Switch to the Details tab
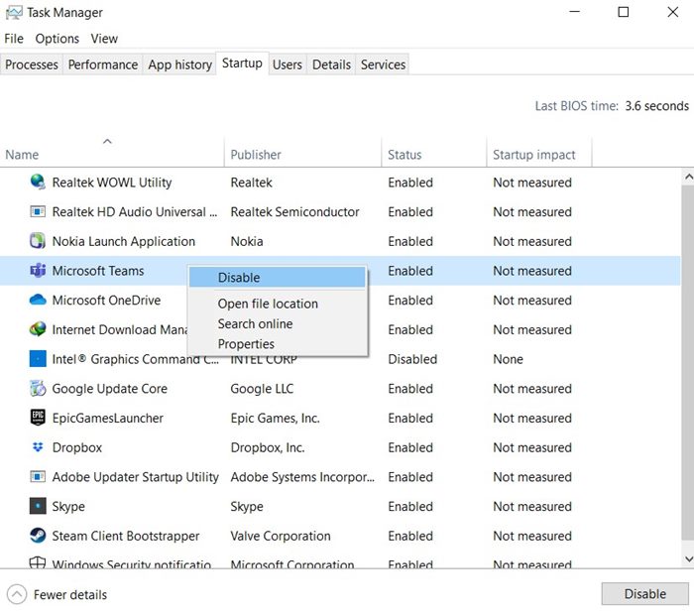Screen dimensions: 694x616 (331, 64)
